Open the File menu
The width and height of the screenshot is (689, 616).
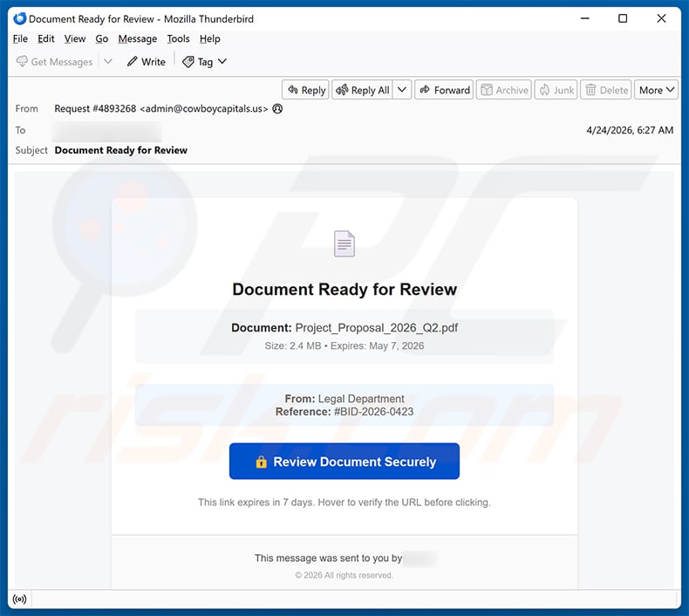tap(20, 38)
